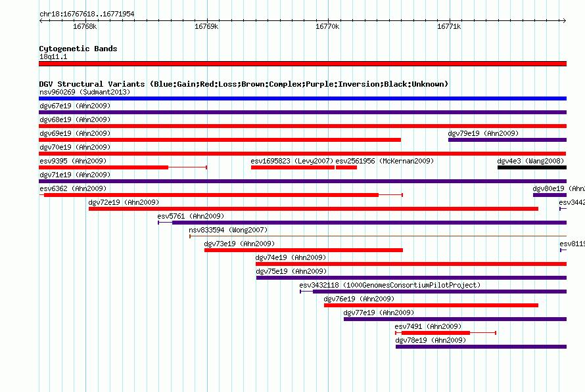Click the DGV Structural Variants track title

[243, 84]
